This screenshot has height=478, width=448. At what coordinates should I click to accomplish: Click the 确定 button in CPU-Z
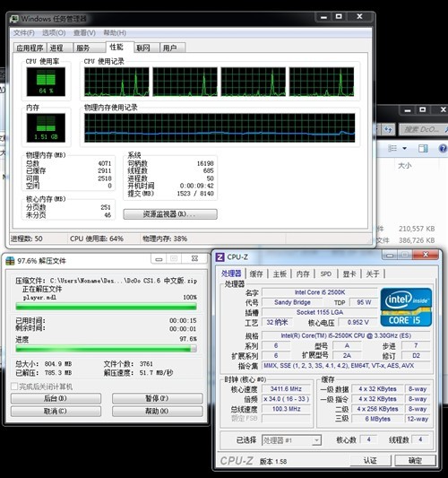(416, 460)
